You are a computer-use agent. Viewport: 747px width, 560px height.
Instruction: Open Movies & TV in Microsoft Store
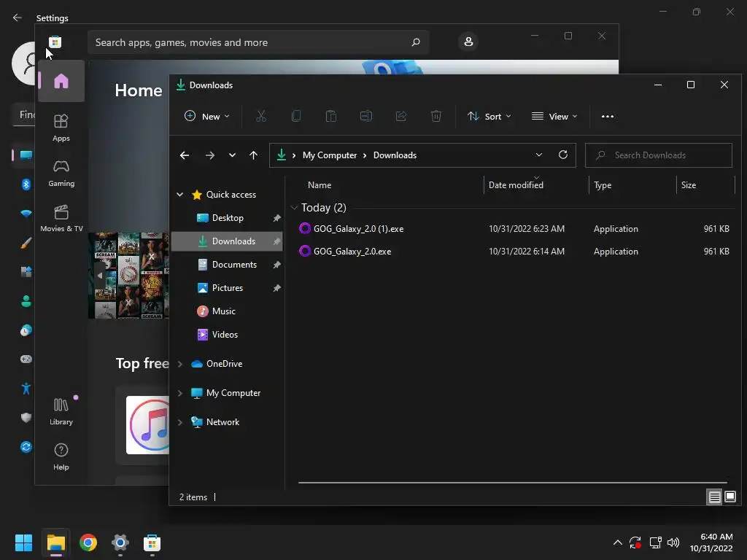tap(61, 218)
